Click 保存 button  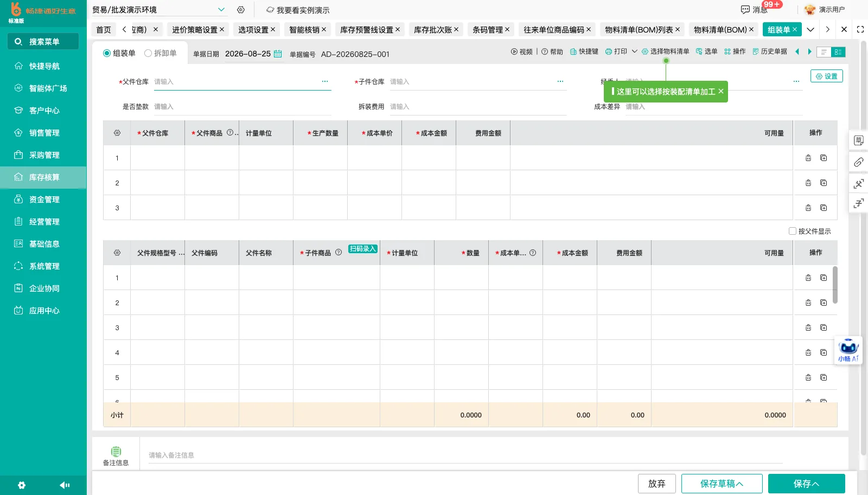(x=807, y=484)
